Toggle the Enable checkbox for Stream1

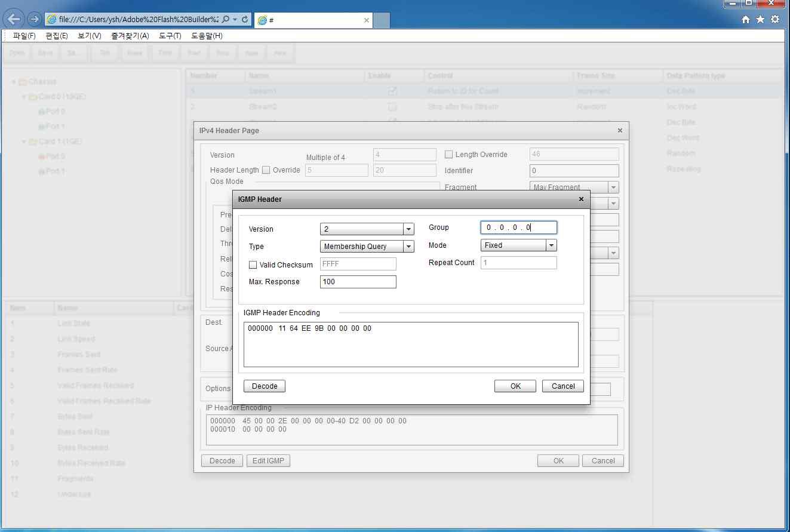tap(392, 91)
